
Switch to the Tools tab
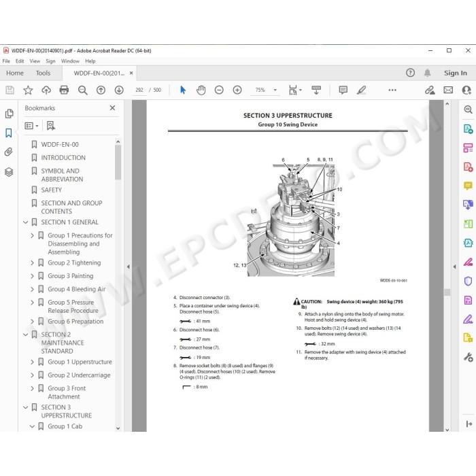point(43,73)
